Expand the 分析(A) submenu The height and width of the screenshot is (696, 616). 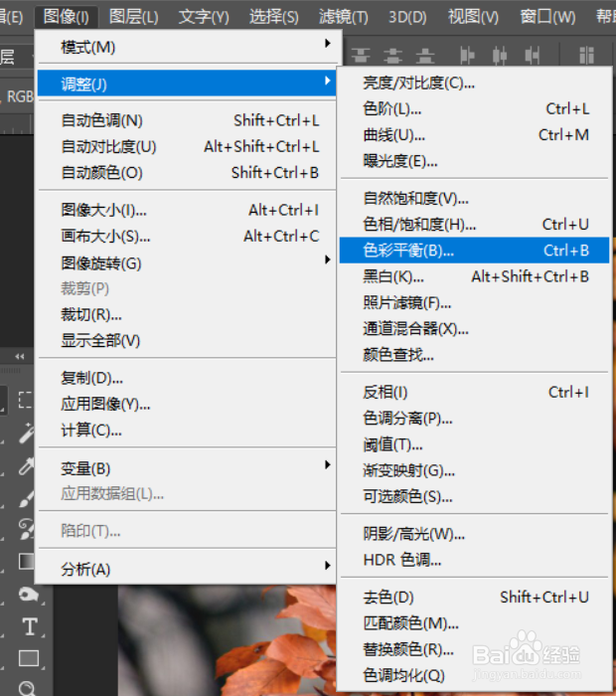point(188,569)
